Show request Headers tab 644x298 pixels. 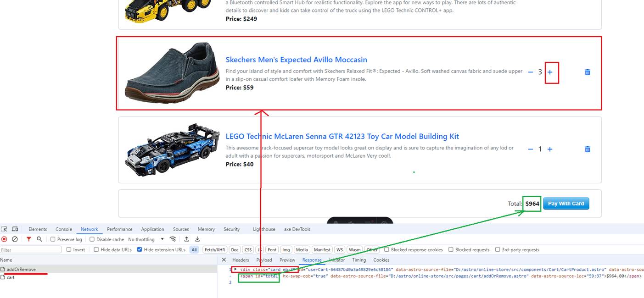(x=241, y=260)
